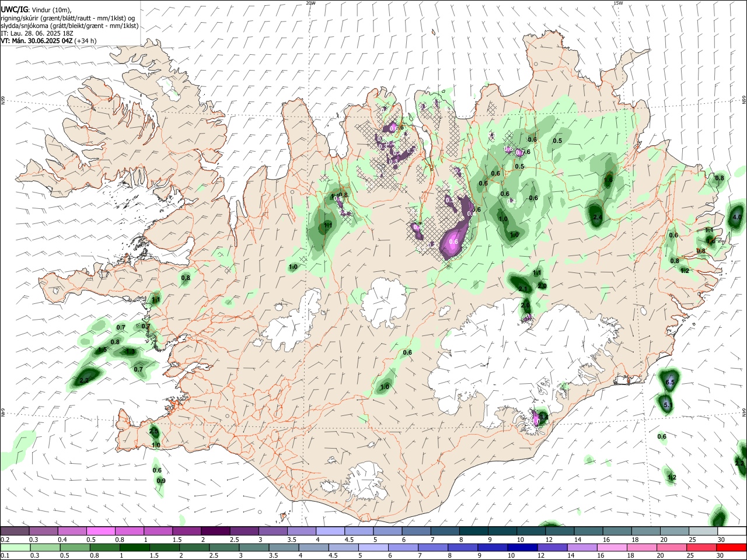Screen dimensions: 747x560
Task: Click the '0.2' label in the upper legend
Action: click(5, 540)
